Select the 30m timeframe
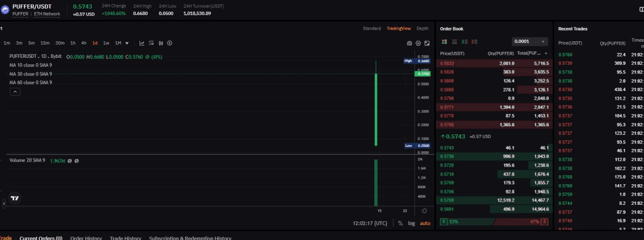 60,43
